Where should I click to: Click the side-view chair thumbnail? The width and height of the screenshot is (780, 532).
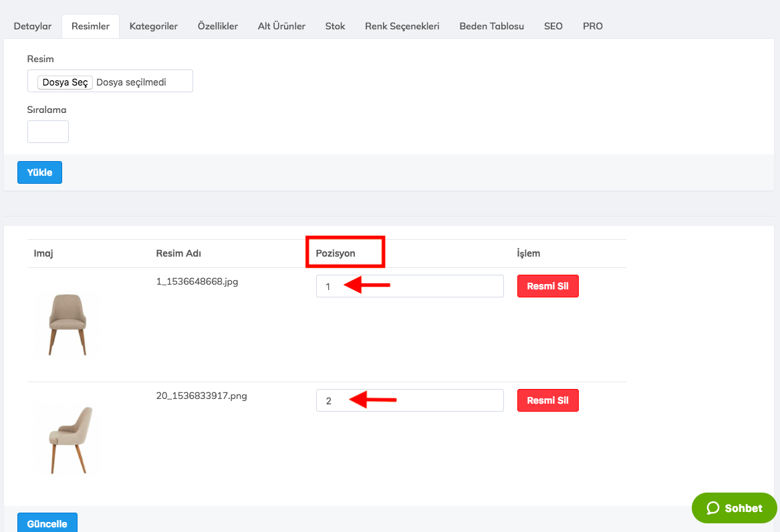[68, 439]
